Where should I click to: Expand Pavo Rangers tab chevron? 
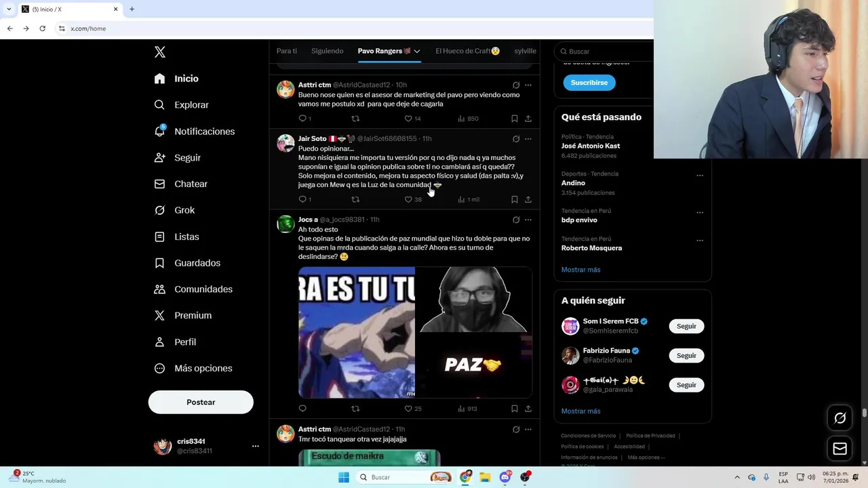click(x=417, y=52)
